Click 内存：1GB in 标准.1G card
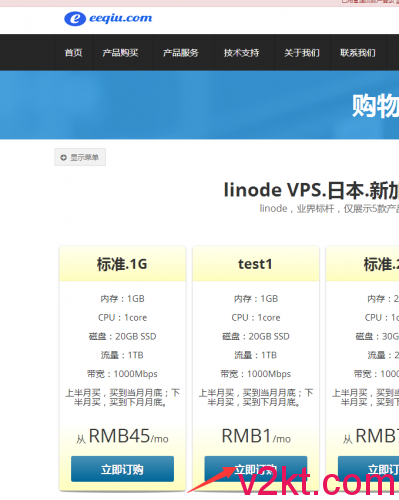 [122, 299]
